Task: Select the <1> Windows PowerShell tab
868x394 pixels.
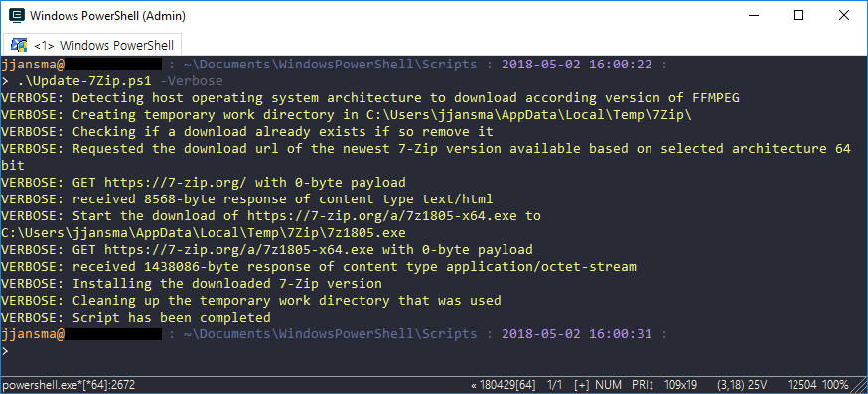Action: [x=92, y=45]
